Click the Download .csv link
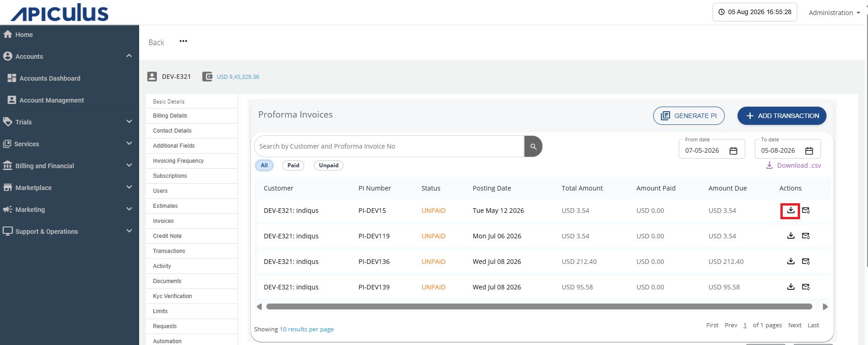This screenshot has width=868, height=345. [x=794, y=165]
